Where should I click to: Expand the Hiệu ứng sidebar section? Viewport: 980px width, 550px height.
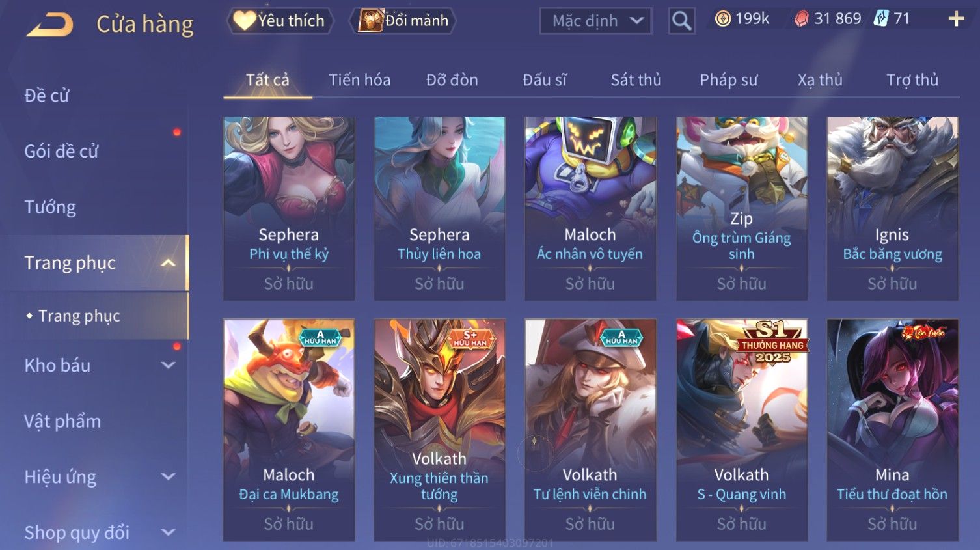click(168, 476)
